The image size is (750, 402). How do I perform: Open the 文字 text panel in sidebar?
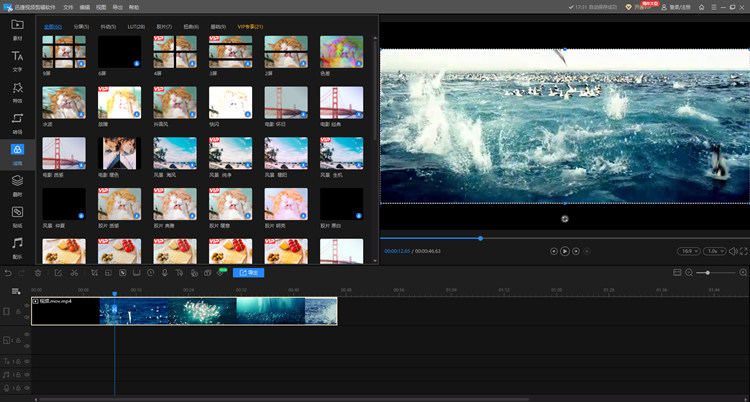[x=17, y=61]
